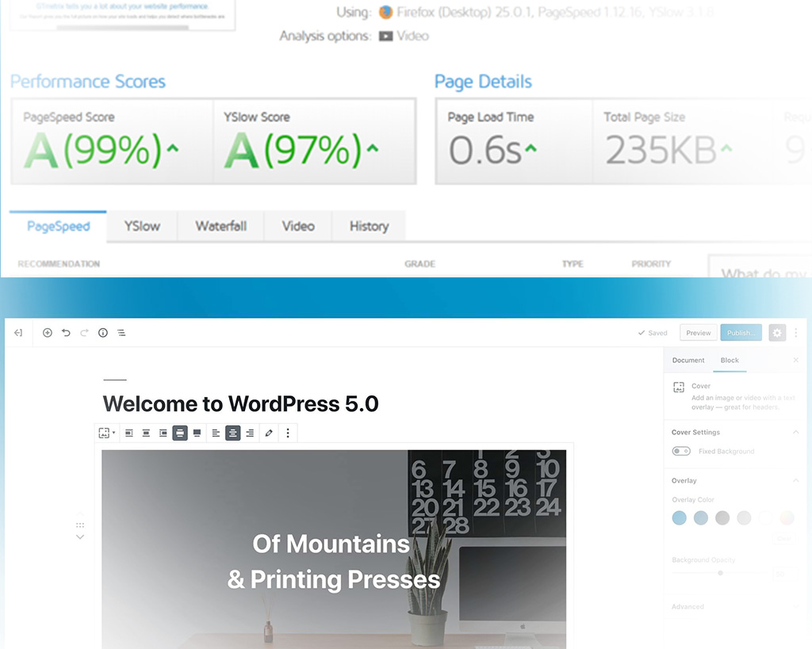The image size is (812, 649).
Task: Click Cover block icon in sidebar
Action: pos(679,387)
